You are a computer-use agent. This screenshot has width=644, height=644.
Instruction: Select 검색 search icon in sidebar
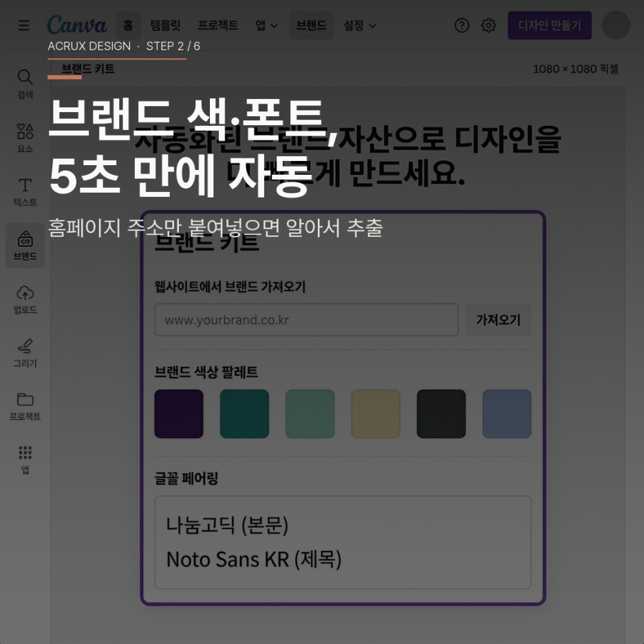coord(25,84)
